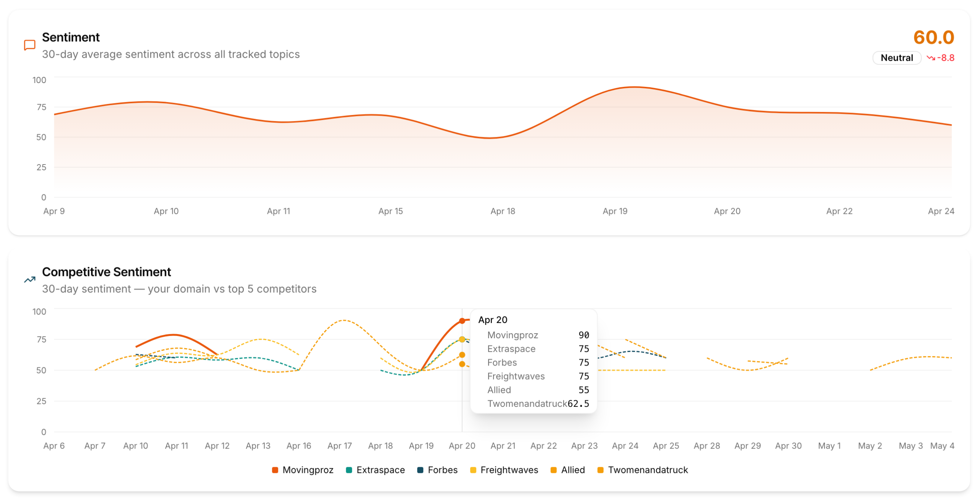Viewport: 980px width, 499px height.
Task: Click the red downward trend arrow icon
Action: click(931, 58)
